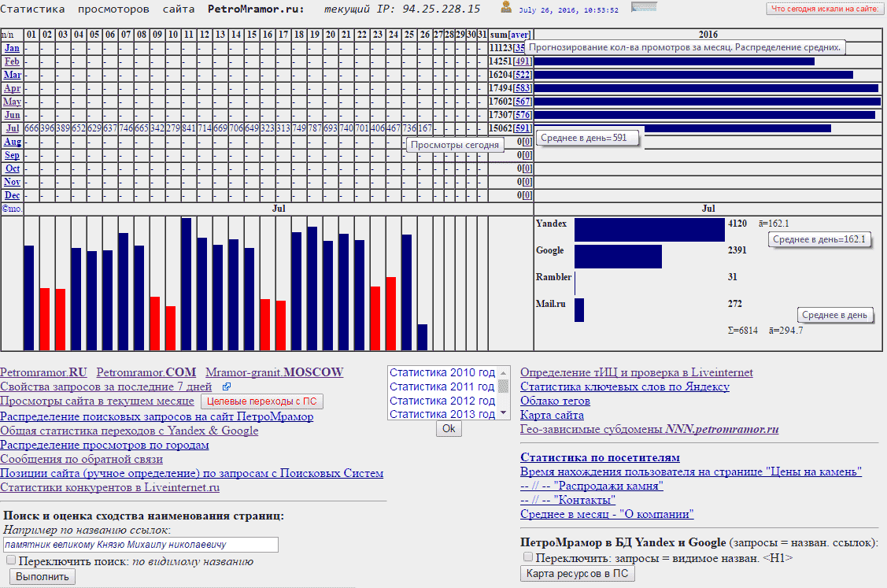Open the Petromramor.COM link
Screen dimensions: 887x588
[146, 372]
